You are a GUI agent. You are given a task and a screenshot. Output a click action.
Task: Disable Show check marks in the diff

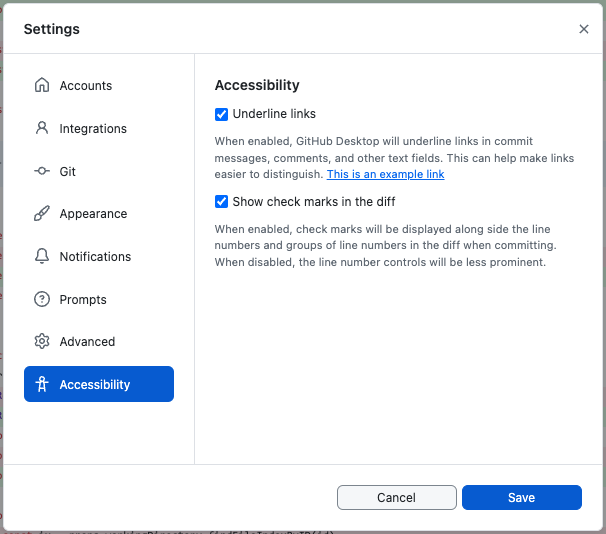[x=222, y=202]
